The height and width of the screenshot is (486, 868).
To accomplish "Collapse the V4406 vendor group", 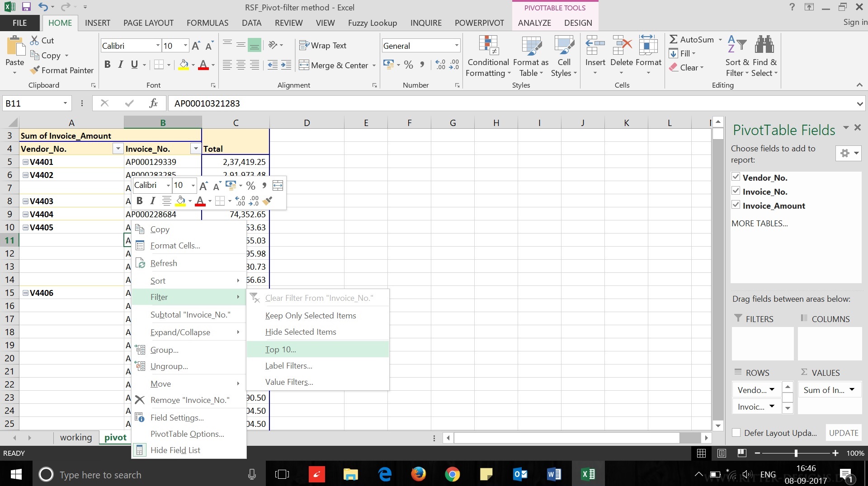I will (x=26, y=293).
